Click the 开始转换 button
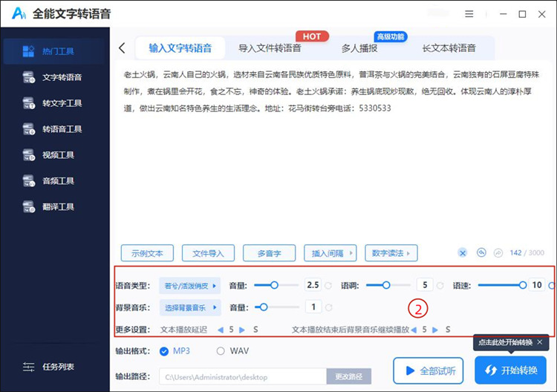 pos(510,370)
